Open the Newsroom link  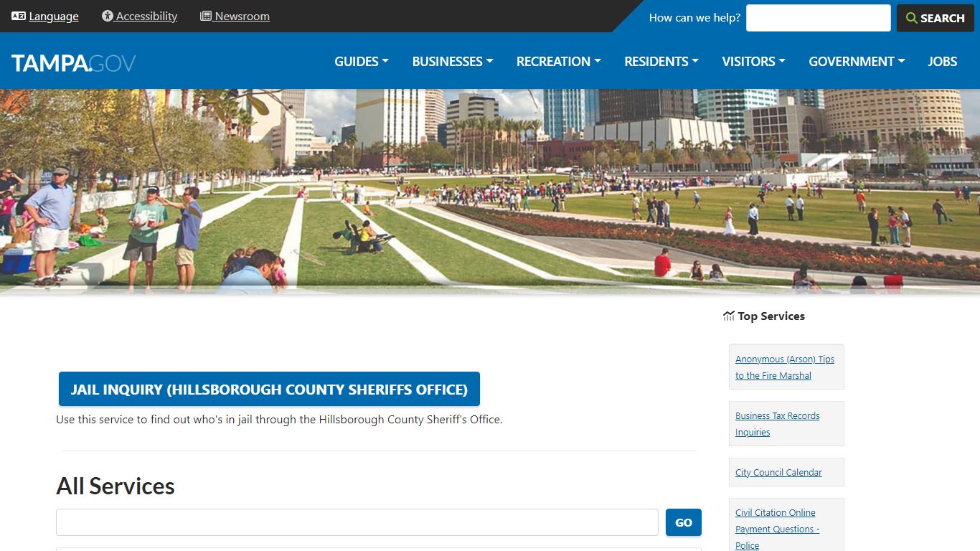pyautogui.click(x=242, y=16)
